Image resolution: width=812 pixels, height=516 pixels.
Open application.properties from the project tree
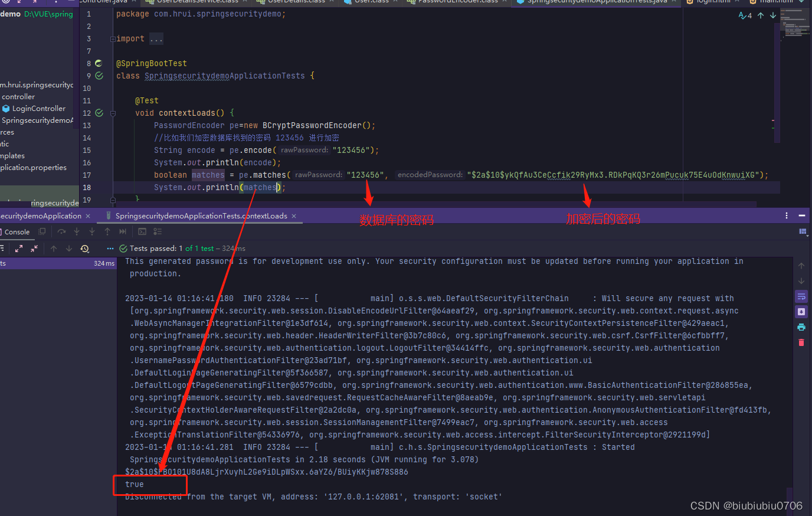34,168
